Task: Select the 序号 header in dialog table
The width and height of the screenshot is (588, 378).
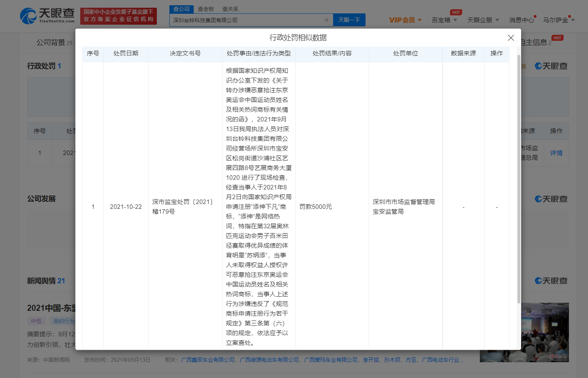Action: [x=93, y=53]
